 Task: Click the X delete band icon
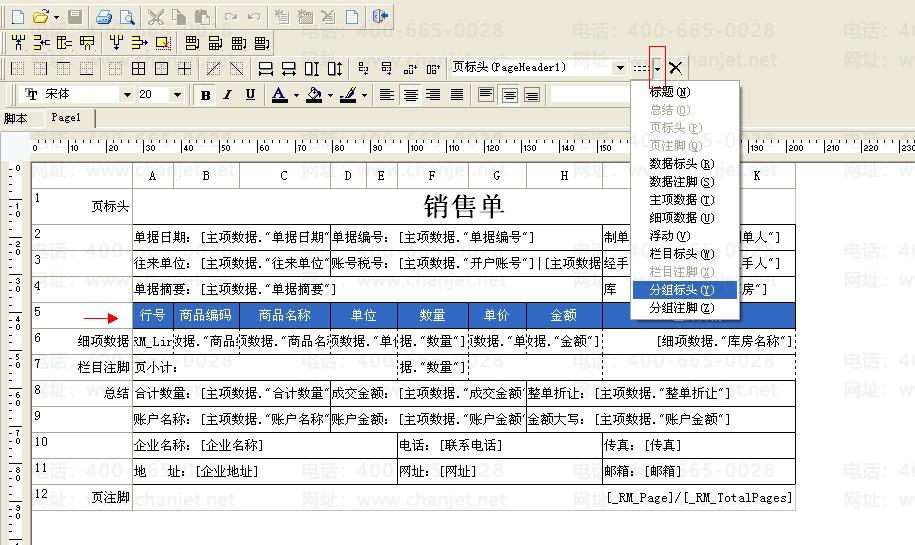[676, 68]
